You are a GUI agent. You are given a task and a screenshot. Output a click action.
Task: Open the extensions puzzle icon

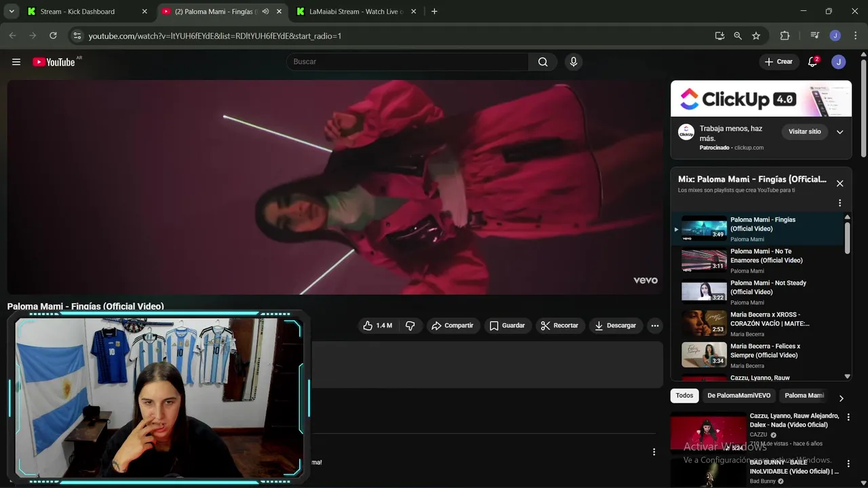[x=785, y=36]
